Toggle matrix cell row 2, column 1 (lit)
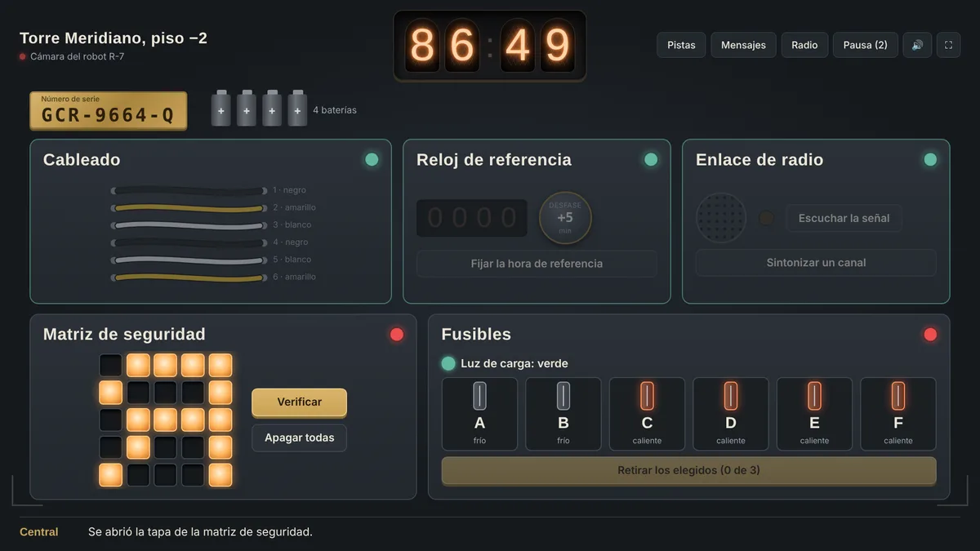Screen dimensions: 980x551 111,393
